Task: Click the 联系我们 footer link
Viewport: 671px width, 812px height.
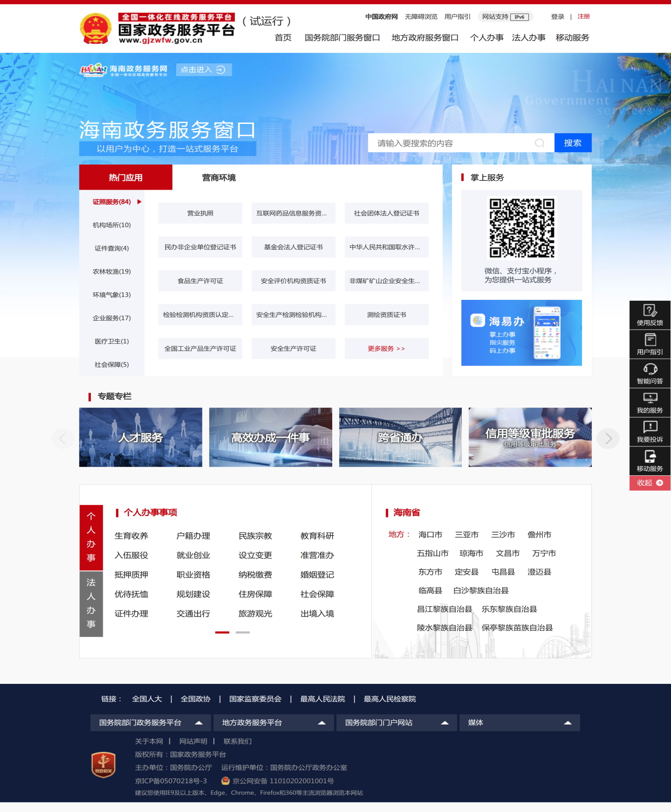Action: coord(238,742)
